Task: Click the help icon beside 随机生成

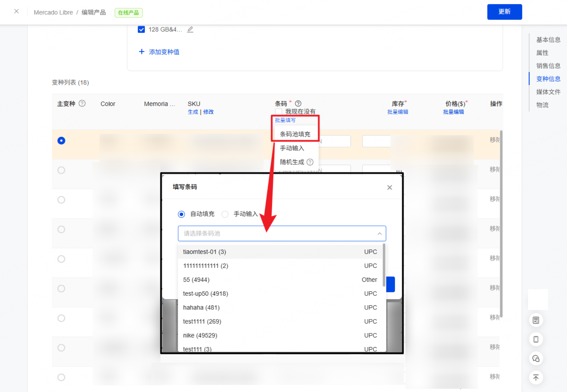Action: point(310,162)
